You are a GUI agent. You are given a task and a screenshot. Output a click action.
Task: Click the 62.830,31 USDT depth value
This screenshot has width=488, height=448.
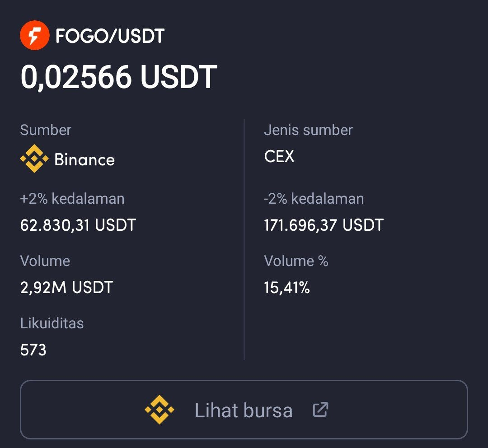pyautogui.click(x=78, y=225)
